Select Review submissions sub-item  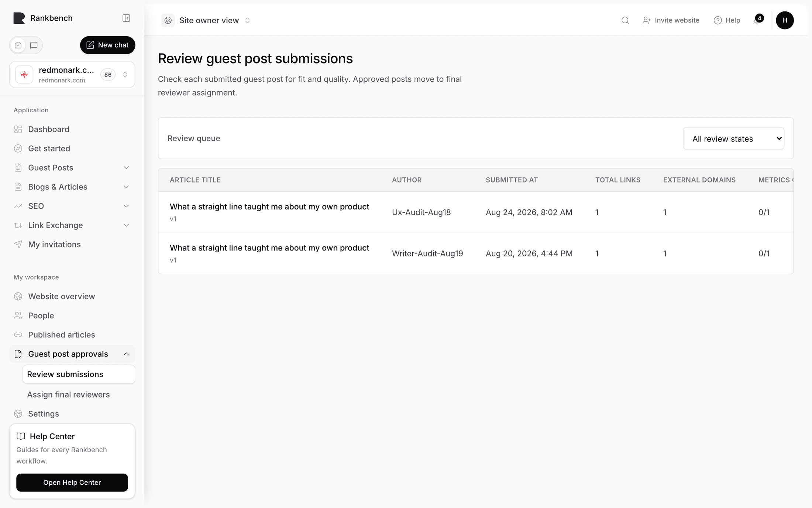[79, 374]
